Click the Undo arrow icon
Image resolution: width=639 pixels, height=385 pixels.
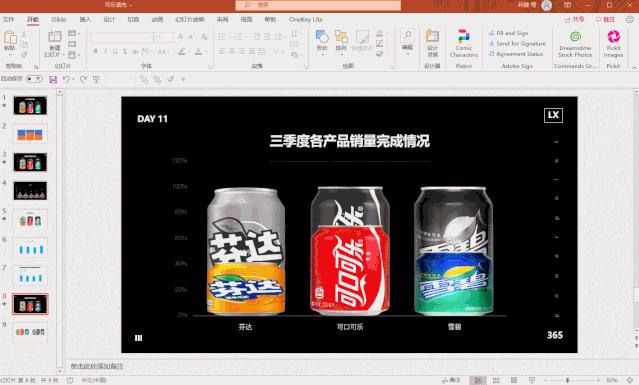tap(66, 79)
